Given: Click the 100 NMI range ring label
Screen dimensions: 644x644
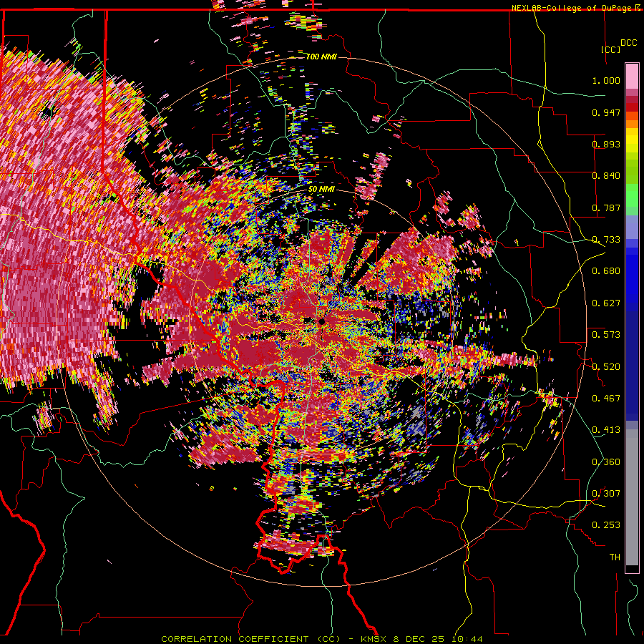Looking at the screenshot, I should 321,57.
